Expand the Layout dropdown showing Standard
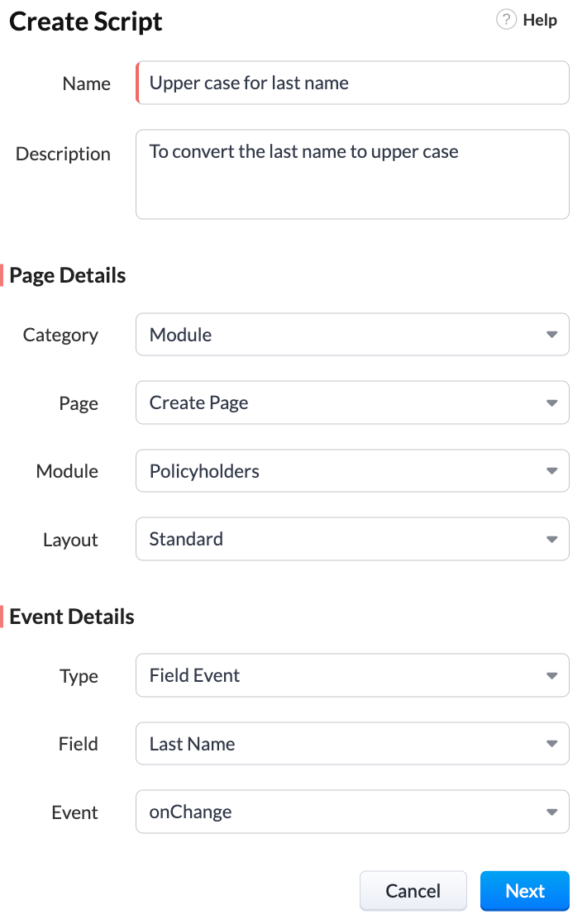This screenshot has width=587, height=924. [x=352, y=539]
